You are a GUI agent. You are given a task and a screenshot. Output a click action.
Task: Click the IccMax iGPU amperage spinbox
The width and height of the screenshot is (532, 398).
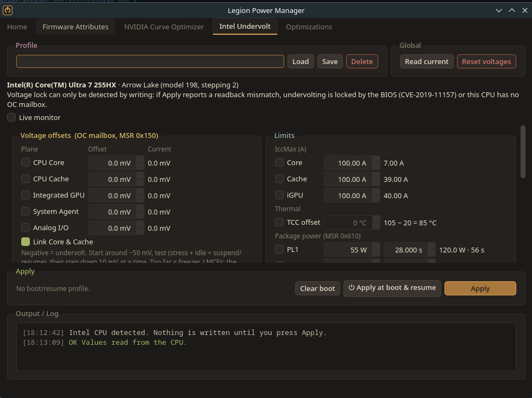tap(352, 195)
